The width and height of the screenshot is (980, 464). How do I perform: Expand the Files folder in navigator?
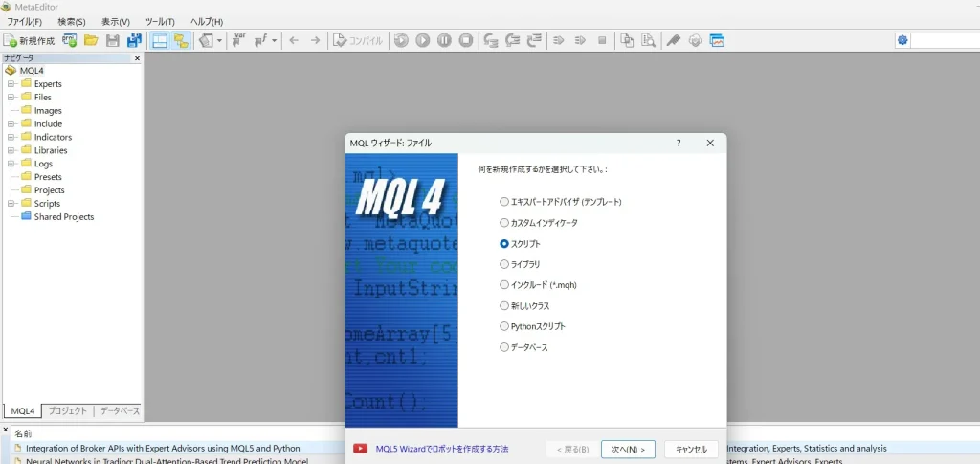point(11,97)
